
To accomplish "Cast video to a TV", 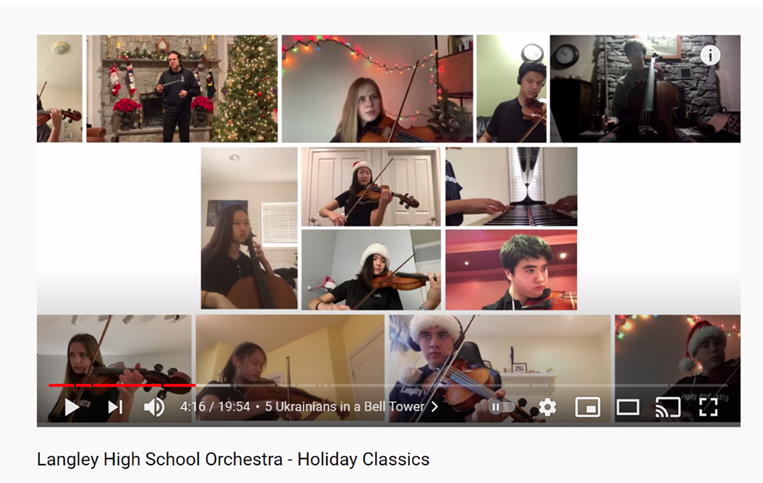I will [668, 407].
